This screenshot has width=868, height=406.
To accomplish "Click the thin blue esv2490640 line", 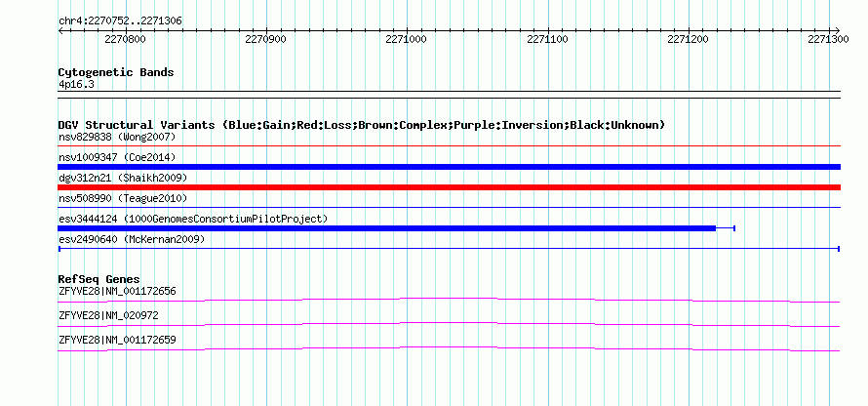I will point(449,249).
